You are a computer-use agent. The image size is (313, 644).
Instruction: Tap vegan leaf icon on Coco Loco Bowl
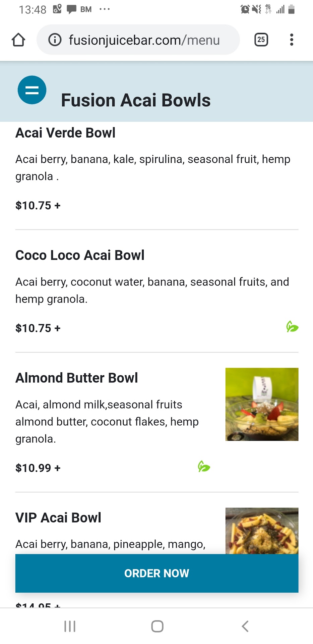(292, 327)
